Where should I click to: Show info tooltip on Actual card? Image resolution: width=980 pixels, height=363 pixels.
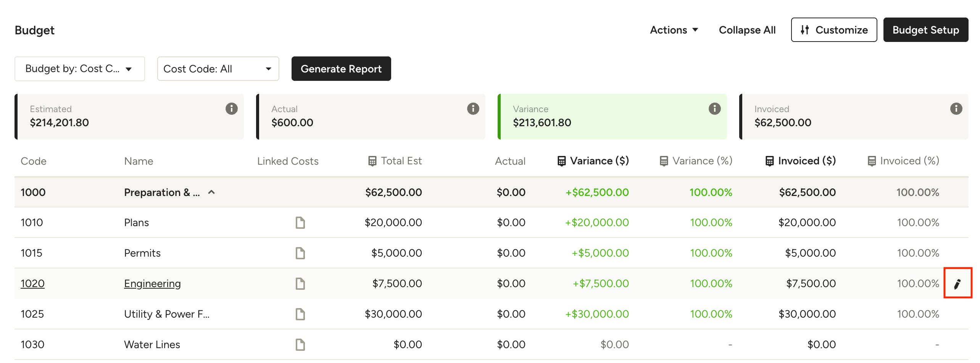click(473, 109)
